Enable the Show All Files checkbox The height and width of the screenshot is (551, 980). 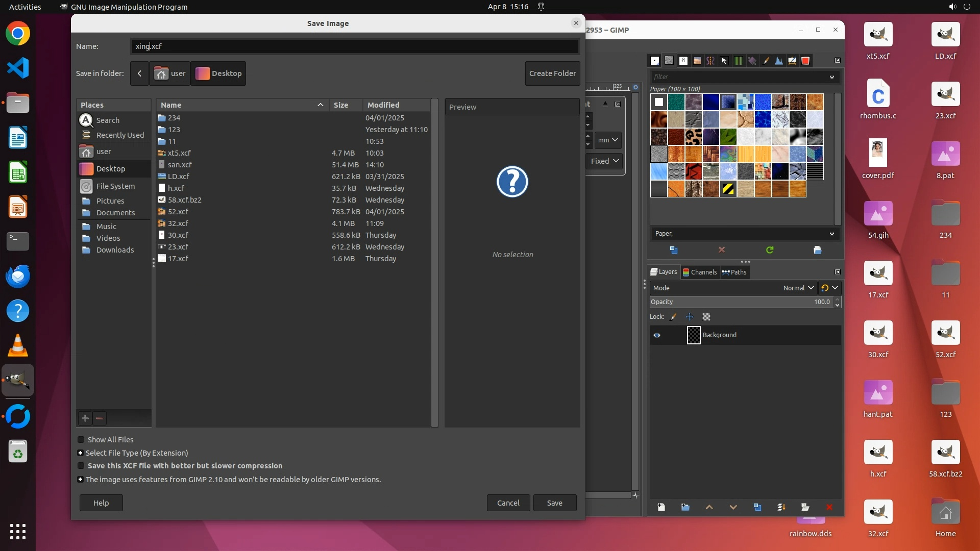tap(81, 440)
